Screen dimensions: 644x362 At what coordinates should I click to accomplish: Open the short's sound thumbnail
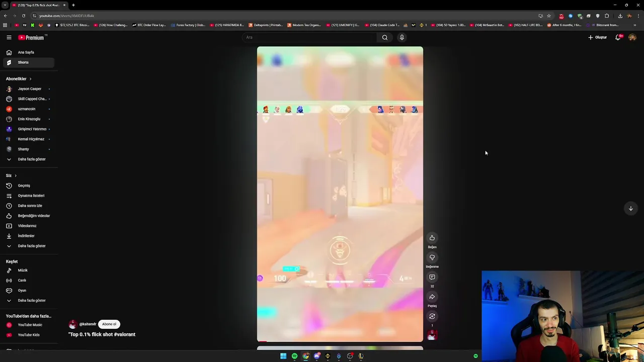pyautogui.click(x=432, y=335)
